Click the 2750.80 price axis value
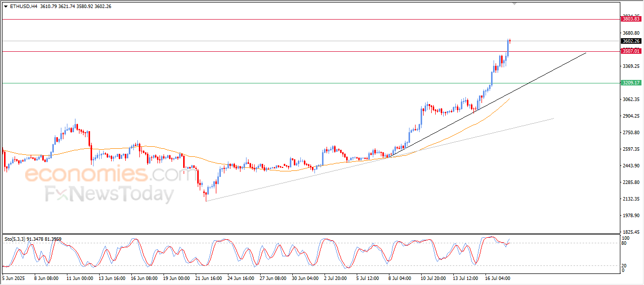 pos(630,132)
